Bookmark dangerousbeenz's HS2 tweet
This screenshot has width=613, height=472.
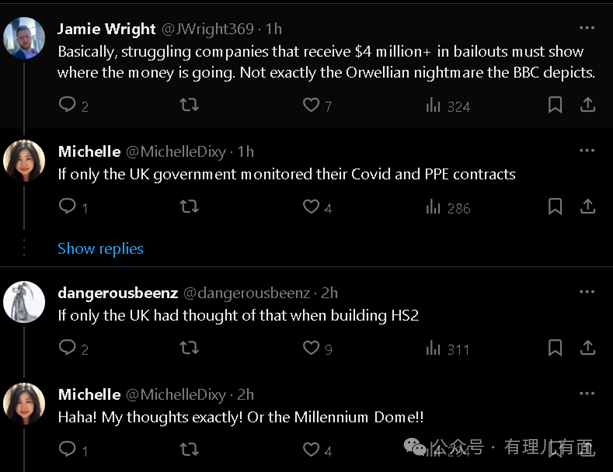pos(555,348)
